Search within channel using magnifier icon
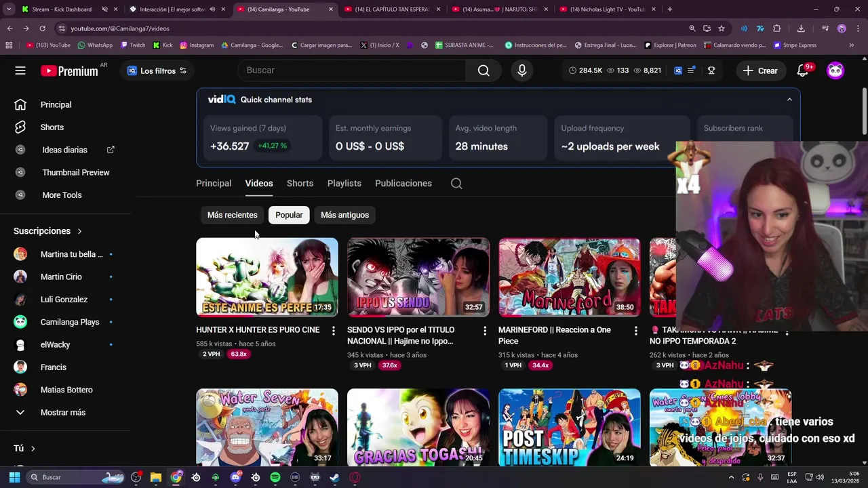Screen dimensions: 868x488 click(456, 183)
